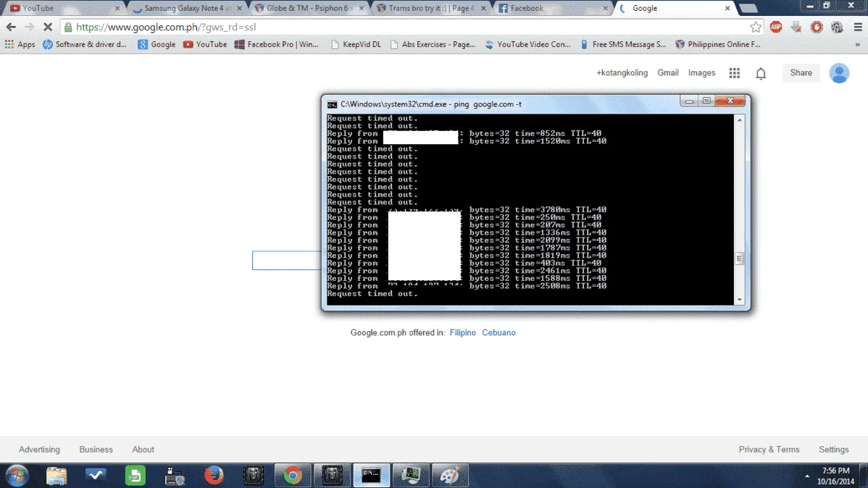Screen dimensions: 868x488
Task: Close the Google tab
Action: tap(727, 8)
